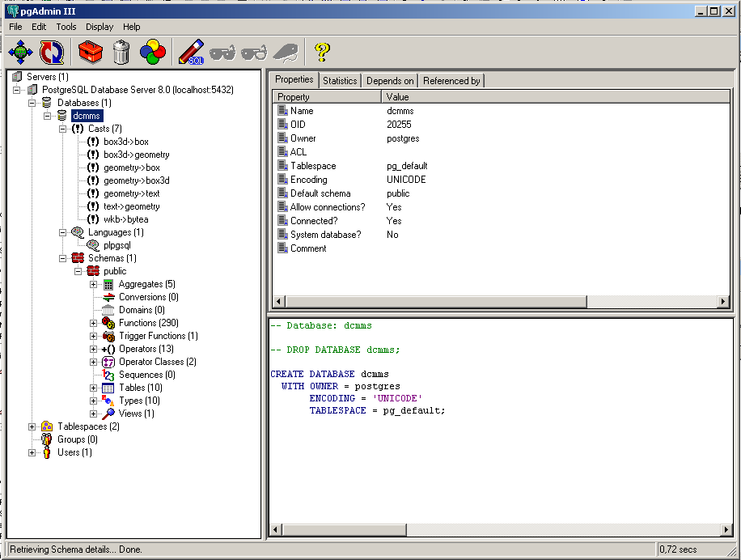This screenshot has height=560, width=741.
Task: Open the Tools menu
Action: [66, 27]
